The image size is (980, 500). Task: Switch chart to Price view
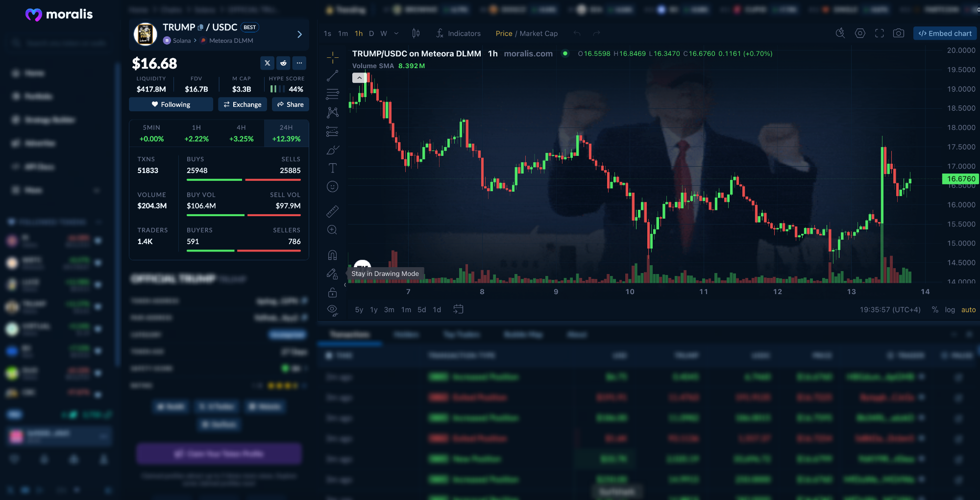tap(504, 33)
